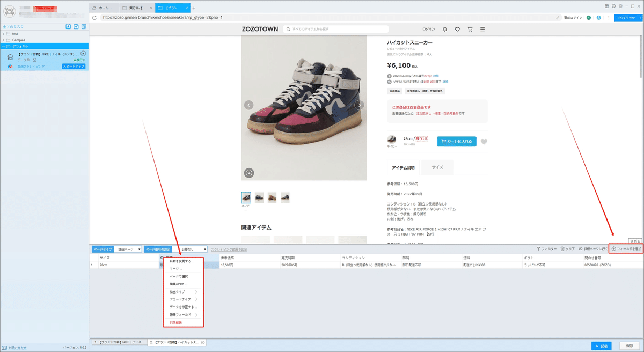Click the crab avatar logo in the sidebar
The image size is (644, 352).
click(10, 11)
